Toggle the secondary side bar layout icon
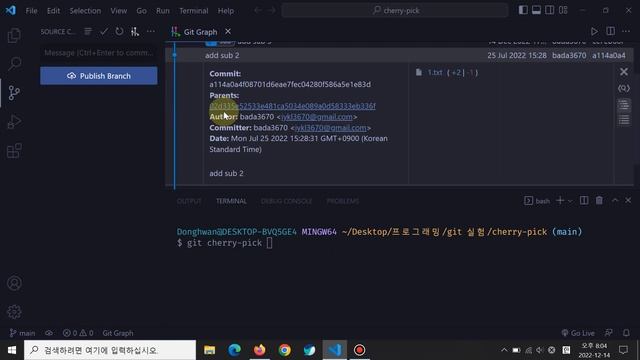The width and height of the screenshot is (640, 360). click(x=550, y=10)
